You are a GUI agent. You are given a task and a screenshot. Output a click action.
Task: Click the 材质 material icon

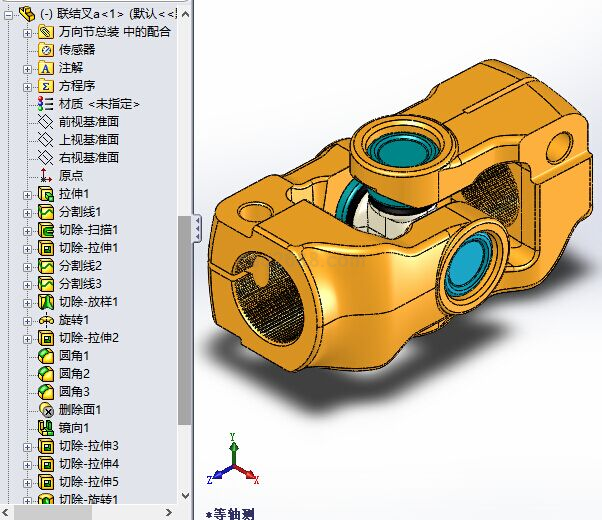[x=45, y=104]
